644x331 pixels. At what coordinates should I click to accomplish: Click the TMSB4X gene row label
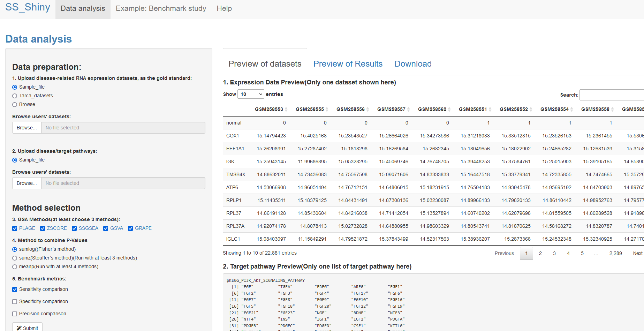[x=236, y=174]
